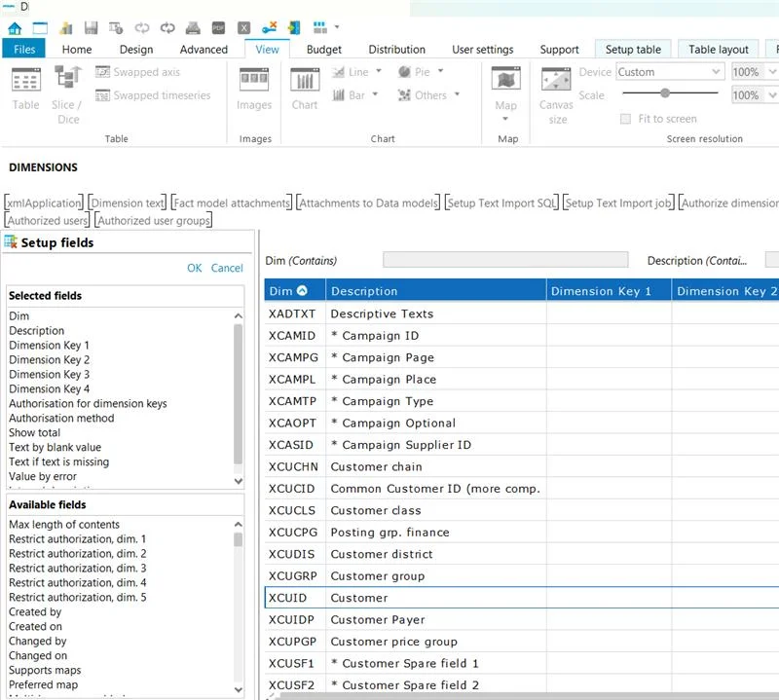This screenshot has height=700, width=779.
Task: Adjust the Scale slider handle
Action: click(x=665, y=92)
